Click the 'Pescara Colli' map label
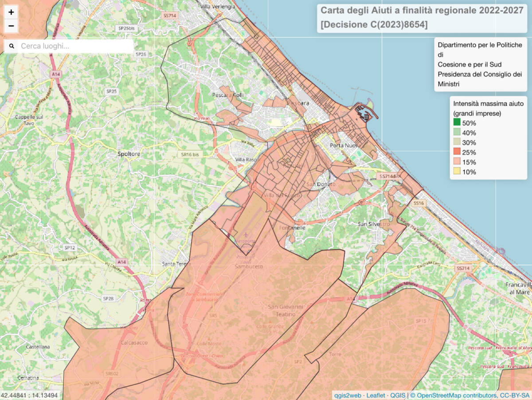The image size is (532, 400). click(228, 95)
